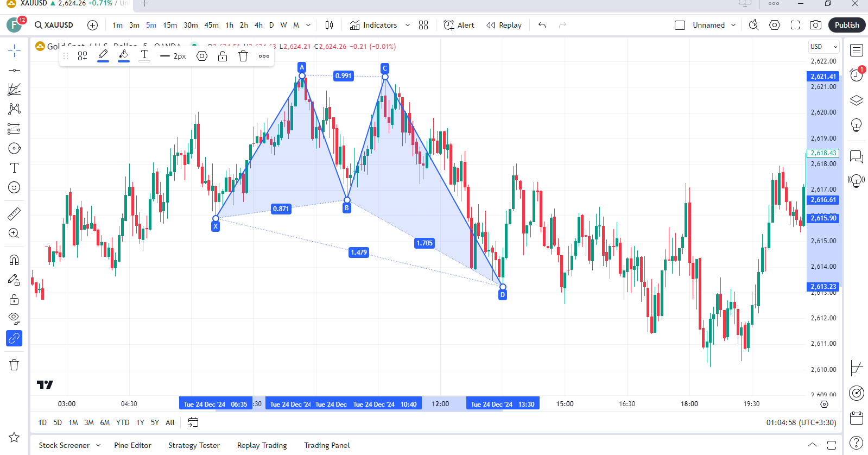
Task: Open the calendar panel in the right sidebar
Action: (x=857, y=418)
